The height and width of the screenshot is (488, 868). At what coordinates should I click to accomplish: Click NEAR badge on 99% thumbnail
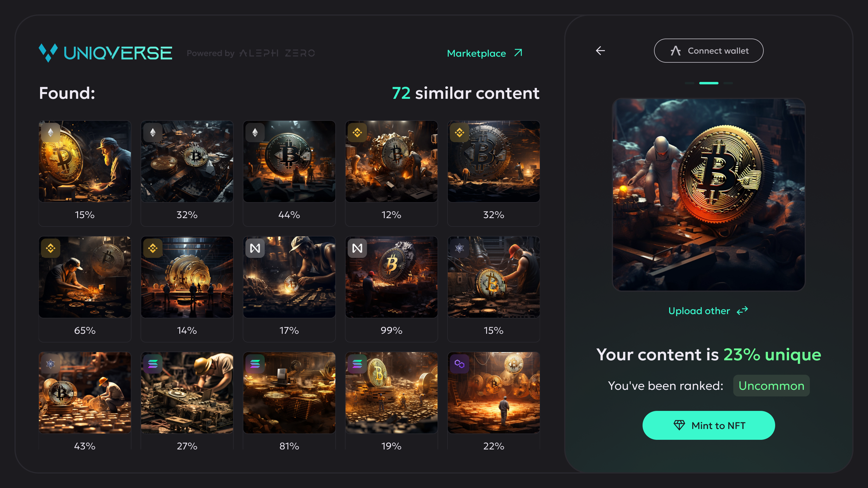tap(357, 249)
